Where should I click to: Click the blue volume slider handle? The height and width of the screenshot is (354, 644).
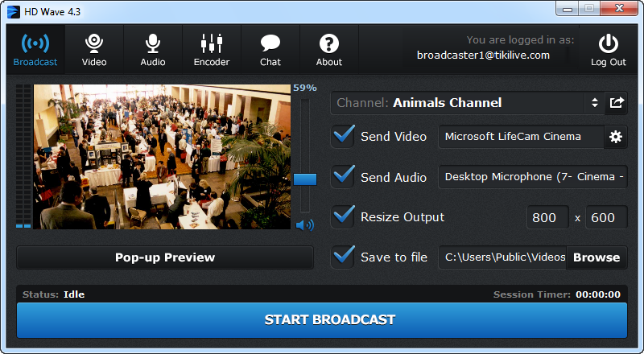pyautogui.click(x=305, y=179)
